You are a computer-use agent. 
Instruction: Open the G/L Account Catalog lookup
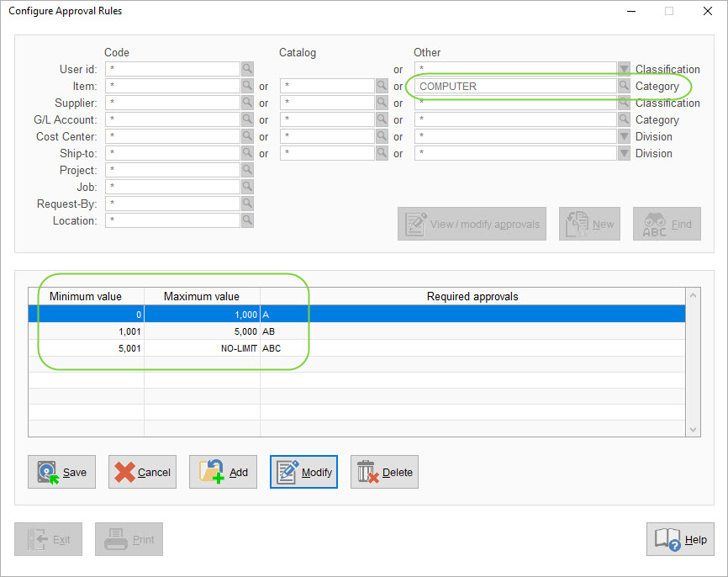tap(381, 119)
